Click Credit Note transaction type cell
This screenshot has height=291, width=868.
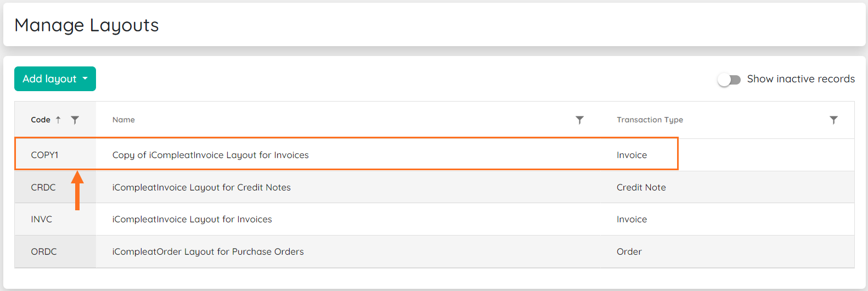(641, 187)
